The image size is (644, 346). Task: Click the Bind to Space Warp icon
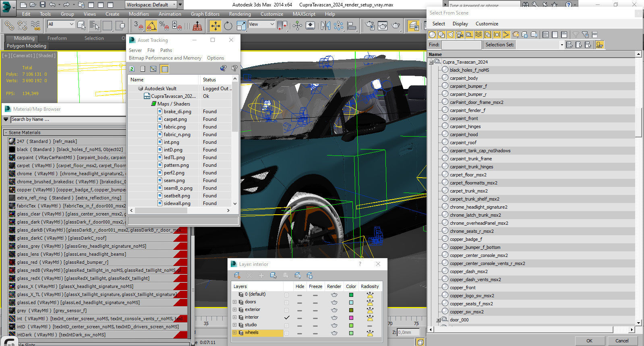[x=35, y=26]
